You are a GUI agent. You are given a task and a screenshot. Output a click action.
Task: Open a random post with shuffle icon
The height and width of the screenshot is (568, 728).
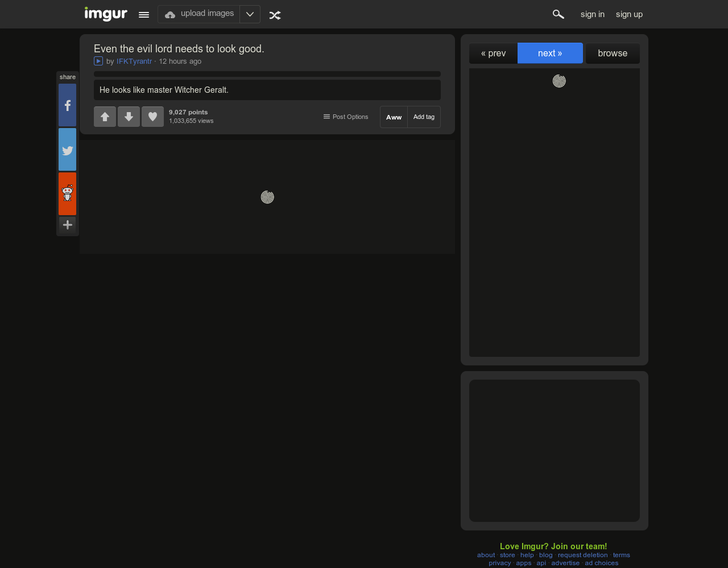click(275, 15)
